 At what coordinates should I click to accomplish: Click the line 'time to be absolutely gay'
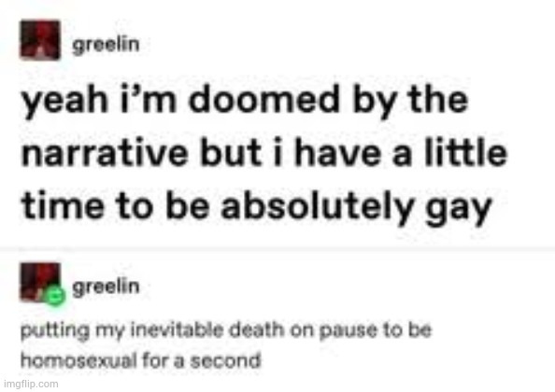coord(256,208)
